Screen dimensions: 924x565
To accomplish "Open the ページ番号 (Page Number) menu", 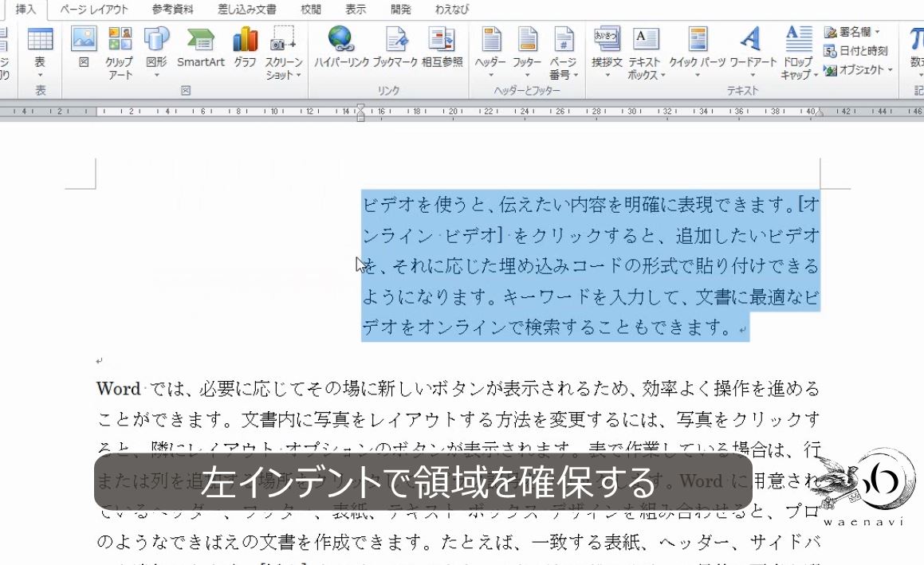I will pos(564,53).
